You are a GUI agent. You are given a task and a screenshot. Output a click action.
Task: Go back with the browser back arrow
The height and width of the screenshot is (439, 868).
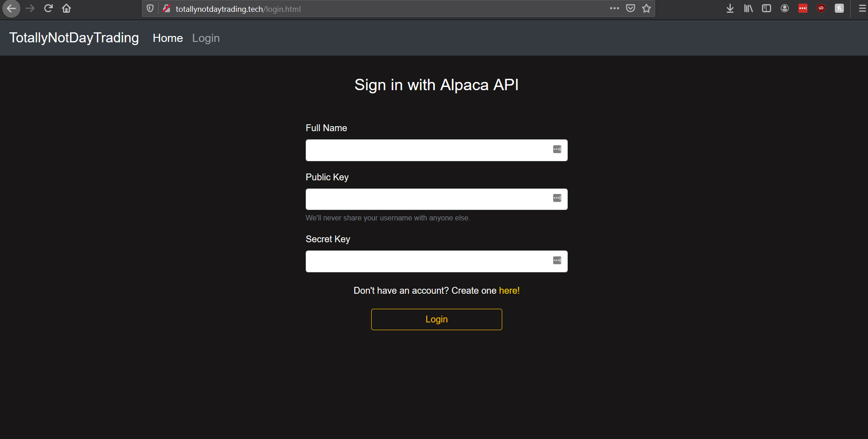coord(11,9)
